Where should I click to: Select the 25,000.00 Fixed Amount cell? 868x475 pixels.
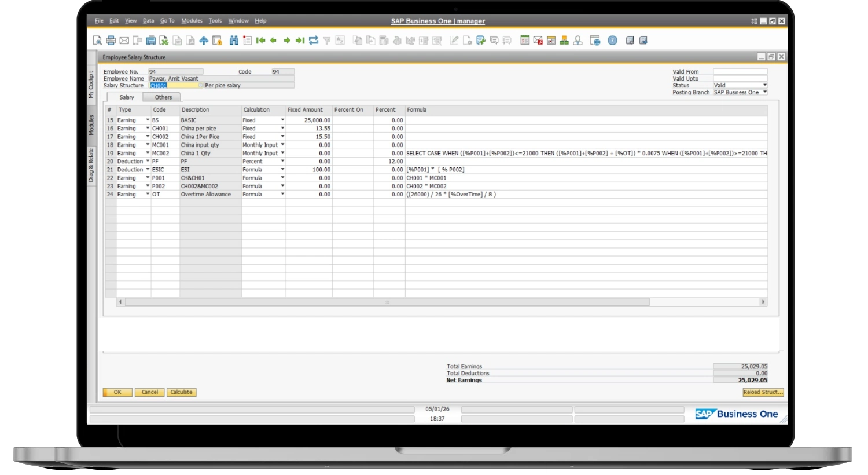coord(309,120)
